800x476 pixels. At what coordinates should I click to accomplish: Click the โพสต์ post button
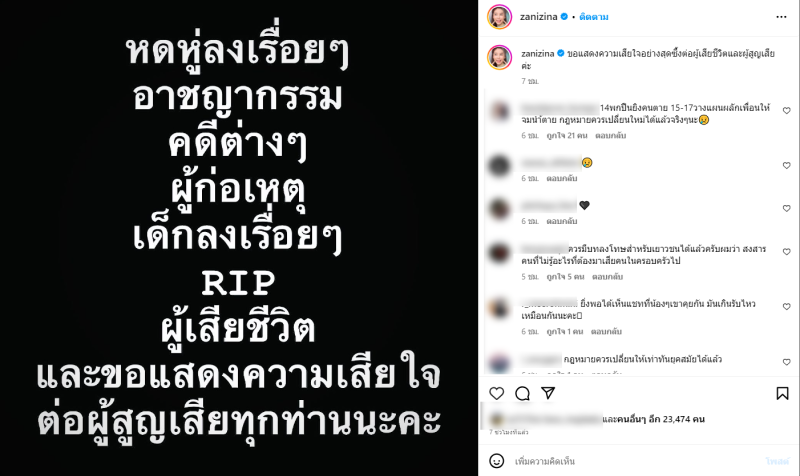pos(778,461)
